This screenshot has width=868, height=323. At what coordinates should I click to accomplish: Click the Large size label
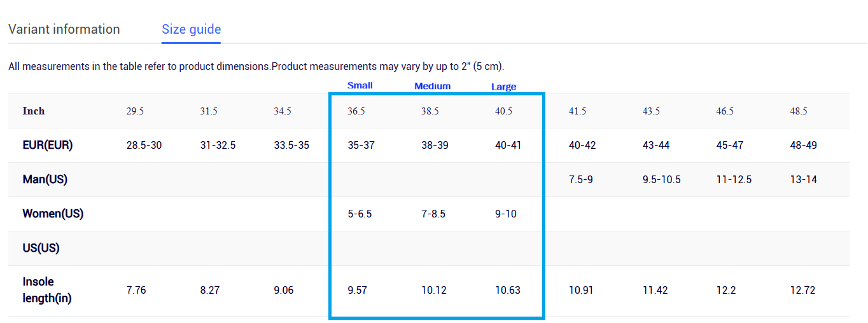(503, 86)
